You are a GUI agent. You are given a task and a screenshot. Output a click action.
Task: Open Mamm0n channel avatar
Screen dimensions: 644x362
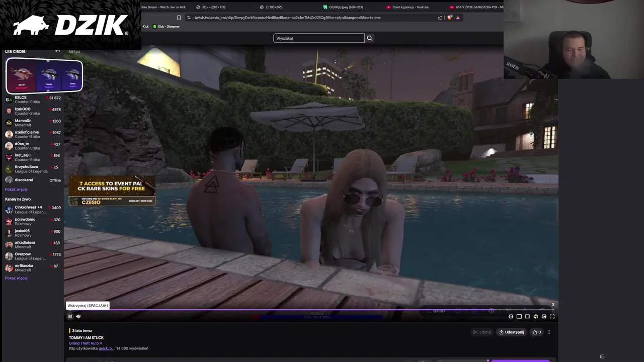(x=9, y=123)
